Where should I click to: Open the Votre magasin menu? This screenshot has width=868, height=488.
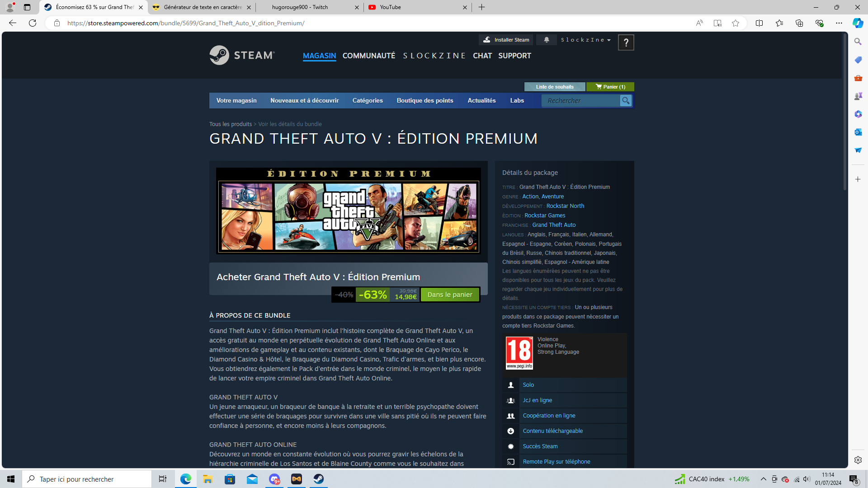coord(236,101)
